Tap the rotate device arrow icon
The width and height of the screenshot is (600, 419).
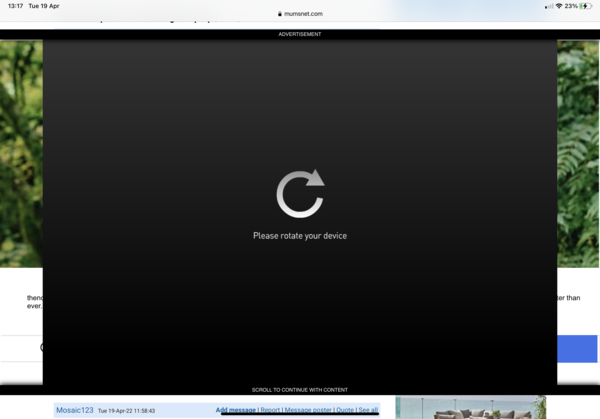[x=300, y=194]
